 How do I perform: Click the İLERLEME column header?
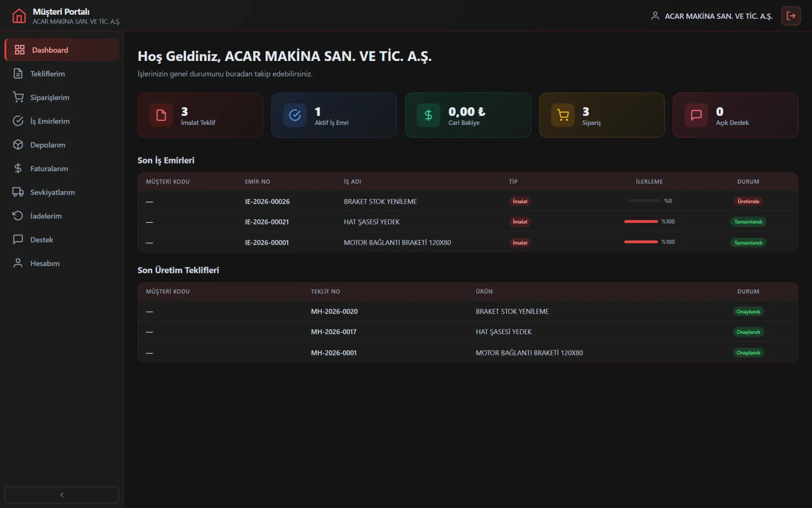point(649,181)
